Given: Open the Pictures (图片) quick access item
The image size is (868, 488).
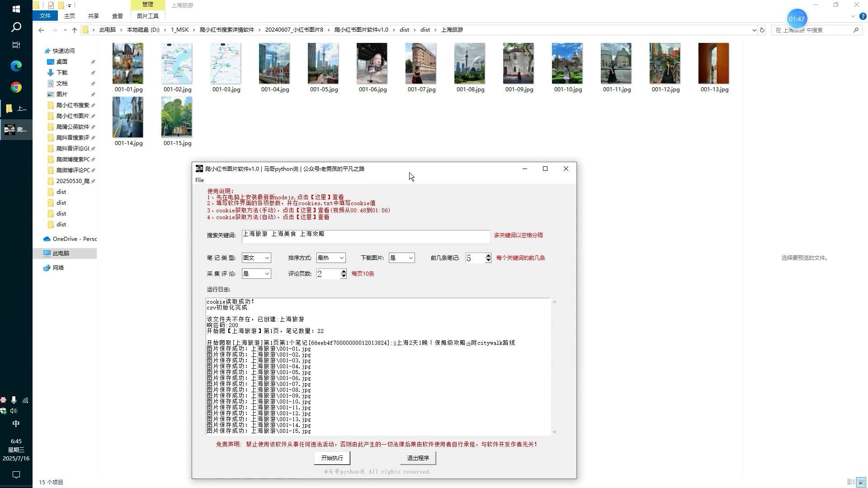Looking at the screenshot, I should (62, 94).
